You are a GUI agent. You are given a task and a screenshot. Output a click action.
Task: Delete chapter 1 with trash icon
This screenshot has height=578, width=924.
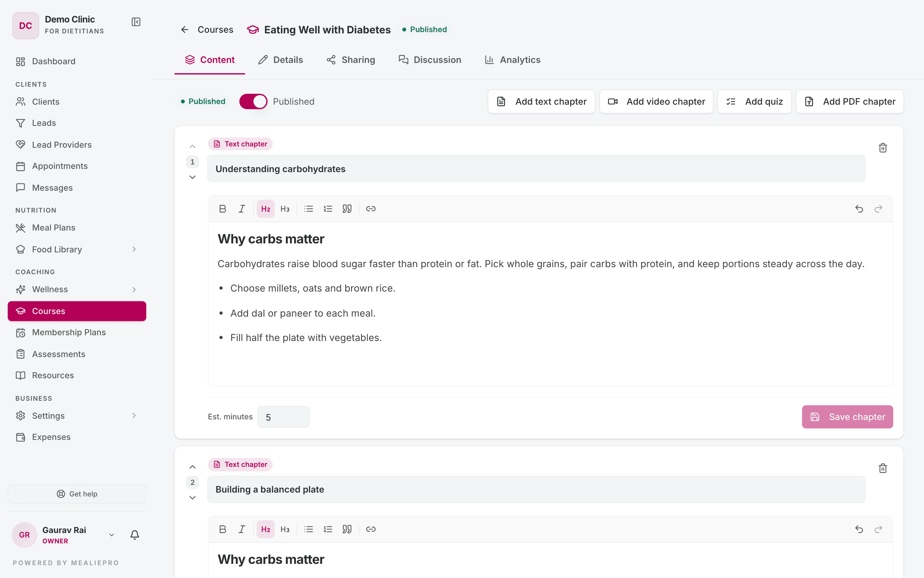[883, 148]
